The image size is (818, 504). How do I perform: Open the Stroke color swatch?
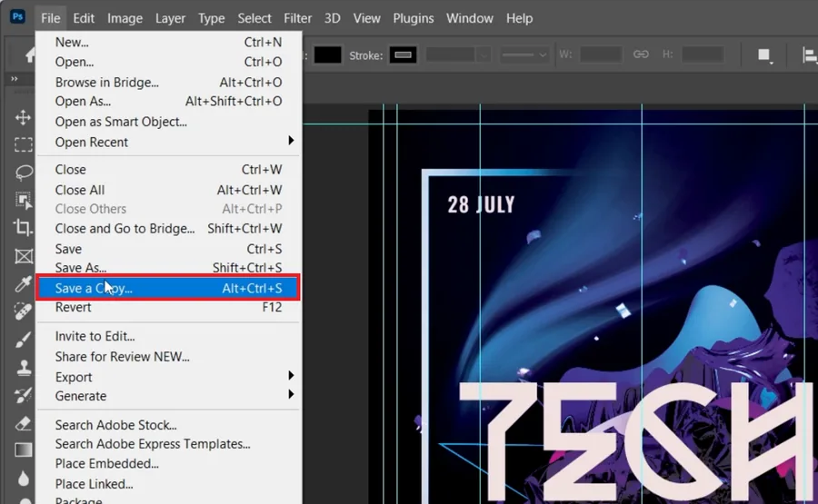pos(404,54)
